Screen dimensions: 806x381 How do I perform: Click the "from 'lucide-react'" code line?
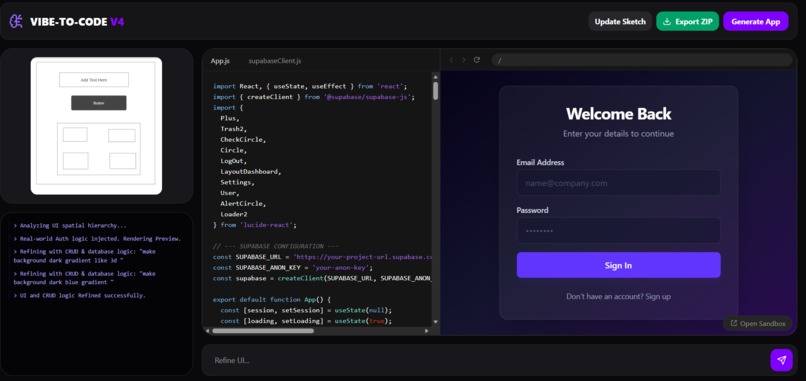255,225
